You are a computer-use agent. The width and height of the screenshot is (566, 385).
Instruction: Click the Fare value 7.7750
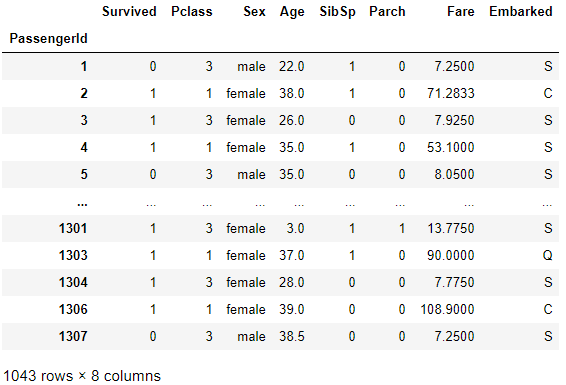click(x=454, y=283)
